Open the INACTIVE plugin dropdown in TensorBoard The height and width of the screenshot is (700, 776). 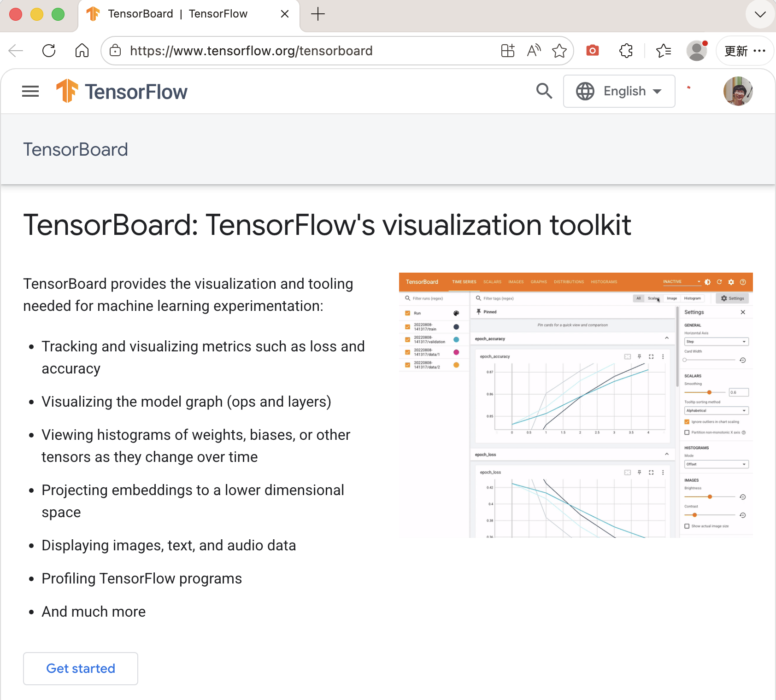click(x=682, y=282)
